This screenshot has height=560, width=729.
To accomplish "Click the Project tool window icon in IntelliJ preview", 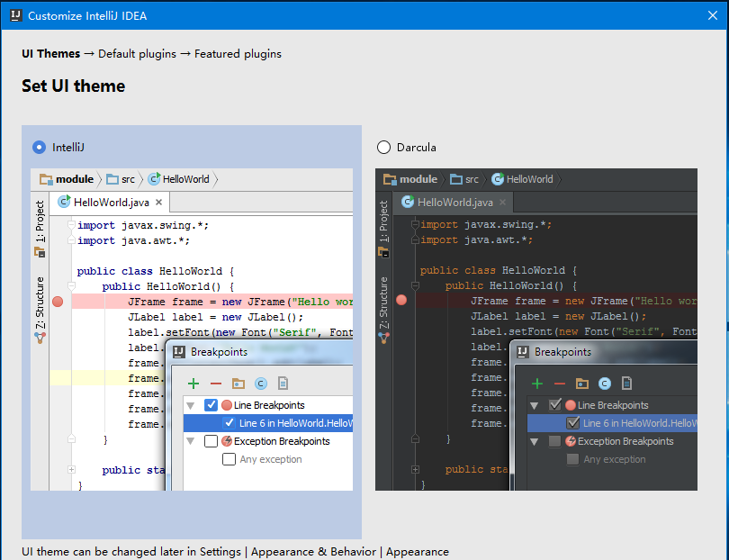I will pyautogui.click(x=40, y=253).
